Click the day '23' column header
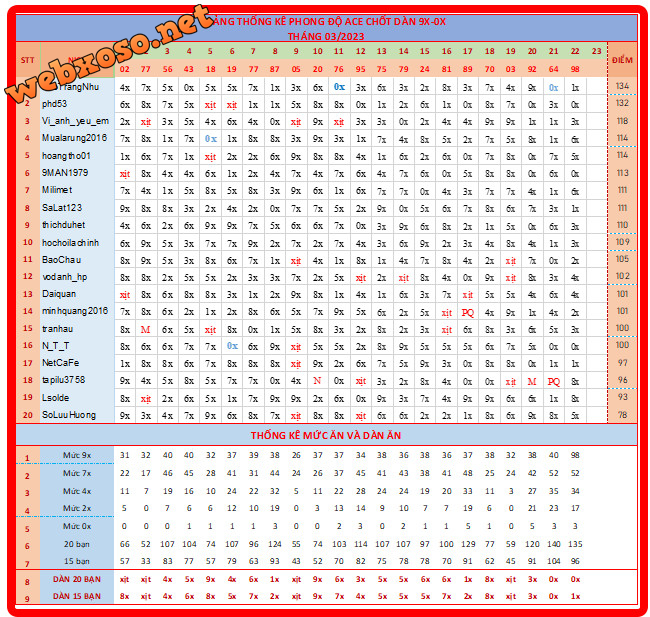The width and height of the screenshot is (650, 617). point(597,51)
